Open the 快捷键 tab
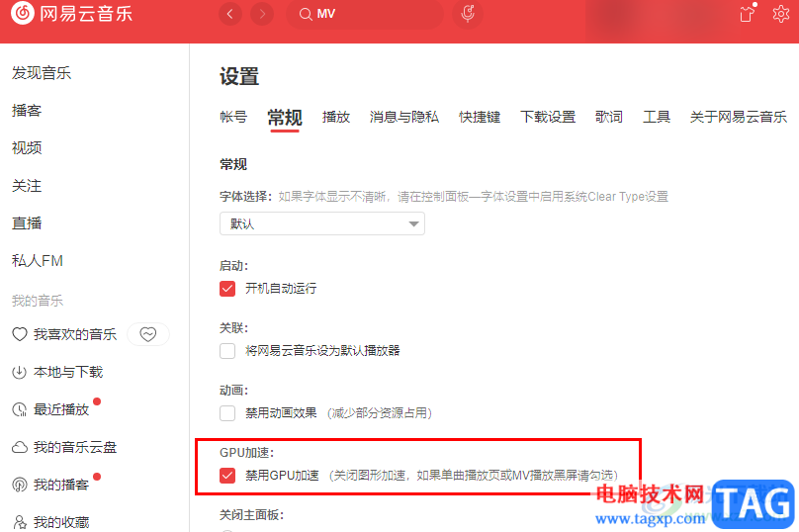The height and width of the screenshot is (532, 799). [480, 117]
